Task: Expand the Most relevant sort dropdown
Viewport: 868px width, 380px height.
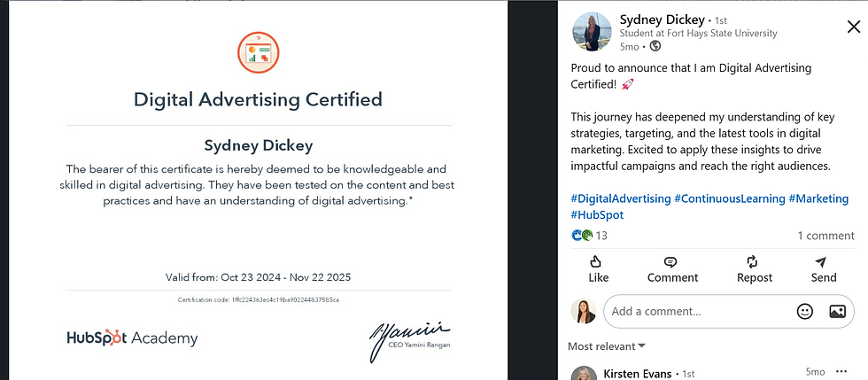Action: tap(606, 346)
